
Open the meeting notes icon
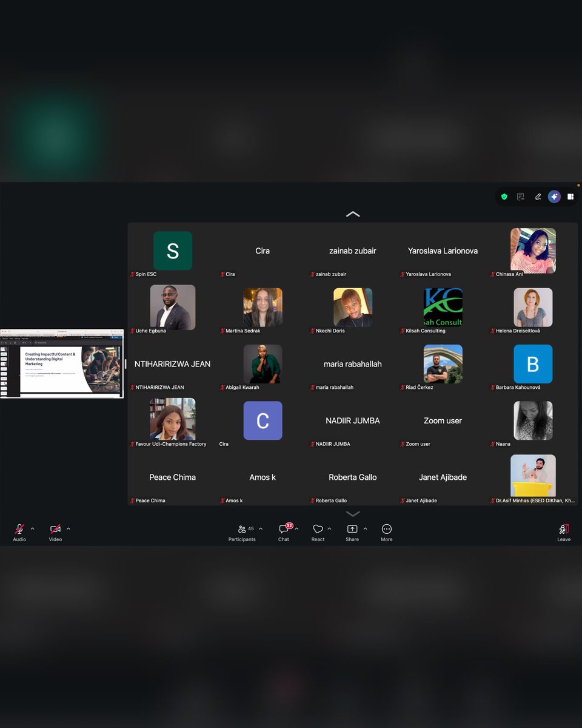521,197
